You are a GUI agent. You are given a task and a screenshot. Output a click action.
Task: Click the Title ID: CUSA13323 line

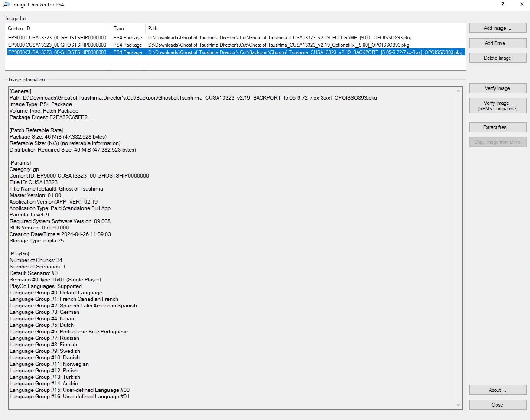pos(33,182)
